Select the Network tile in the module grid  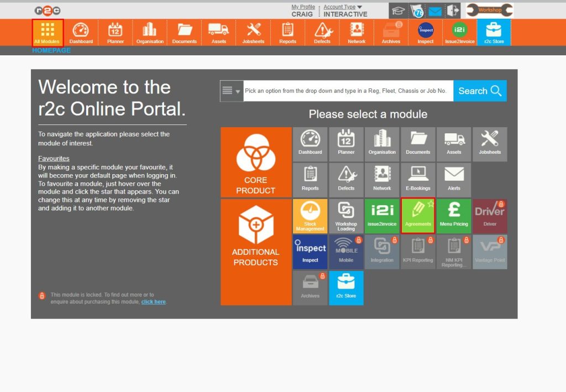coord(382,180)
